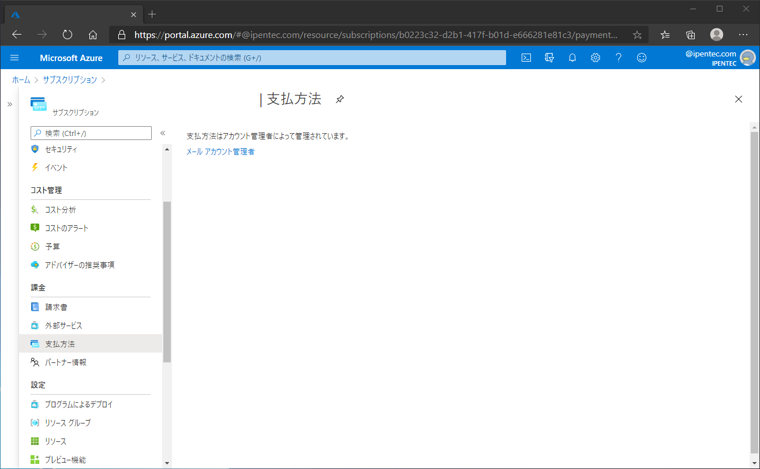Open portal settings gear
Image resolution: width=760 pixels, height=469 pixels.
595,58
